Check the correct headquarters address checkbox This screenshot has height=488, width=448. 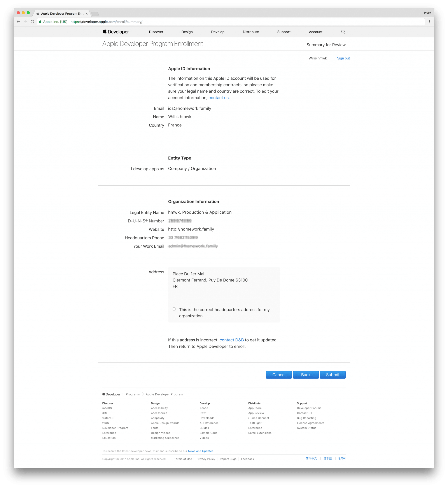(x=174, y=309)
